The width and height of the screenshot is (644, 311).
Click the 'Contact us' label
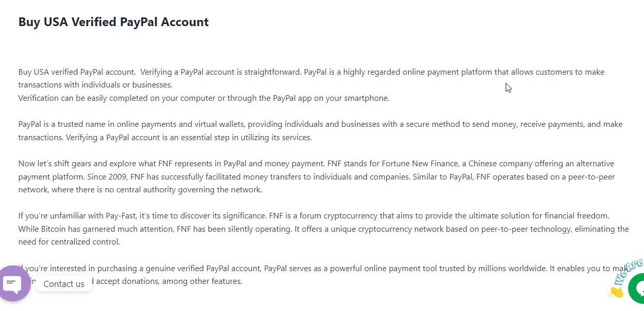pyautogui.click(x=64, y=284)
